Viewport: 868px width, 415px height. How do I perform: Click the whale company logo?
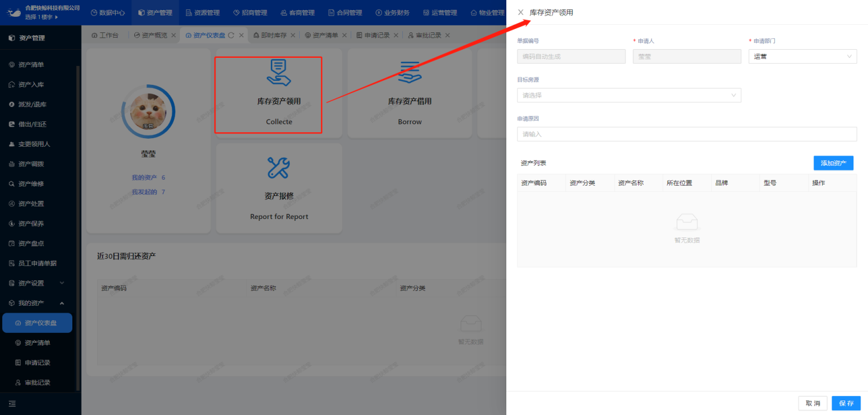point(13,12)
